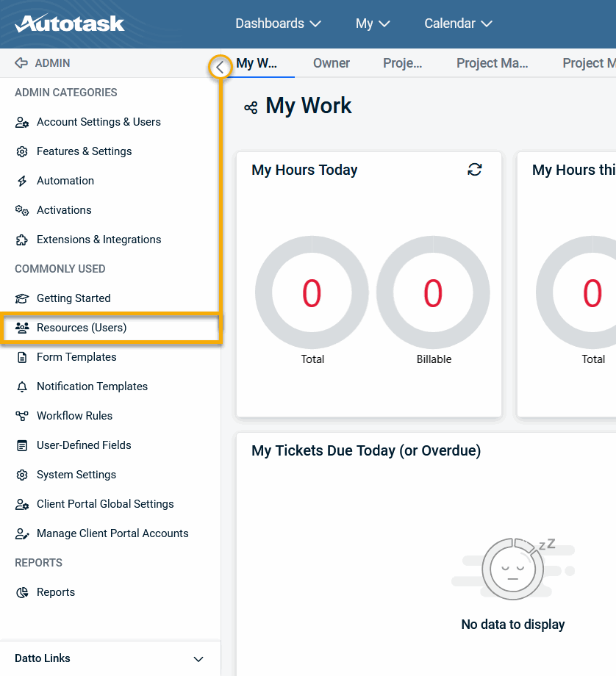The image size is (616, 676).
Task: Click the Manage Client Portal Accounts icon
Action: click(22, 533)
